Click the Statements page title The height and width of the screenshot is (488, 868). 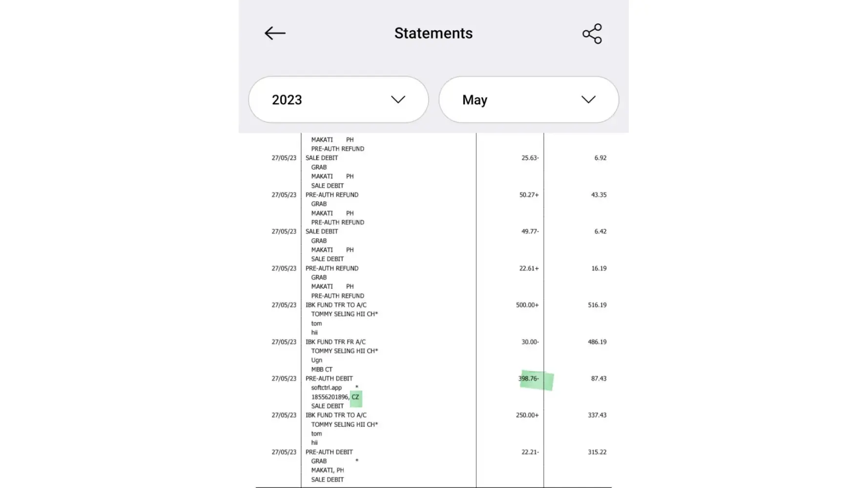click(433, 33)
